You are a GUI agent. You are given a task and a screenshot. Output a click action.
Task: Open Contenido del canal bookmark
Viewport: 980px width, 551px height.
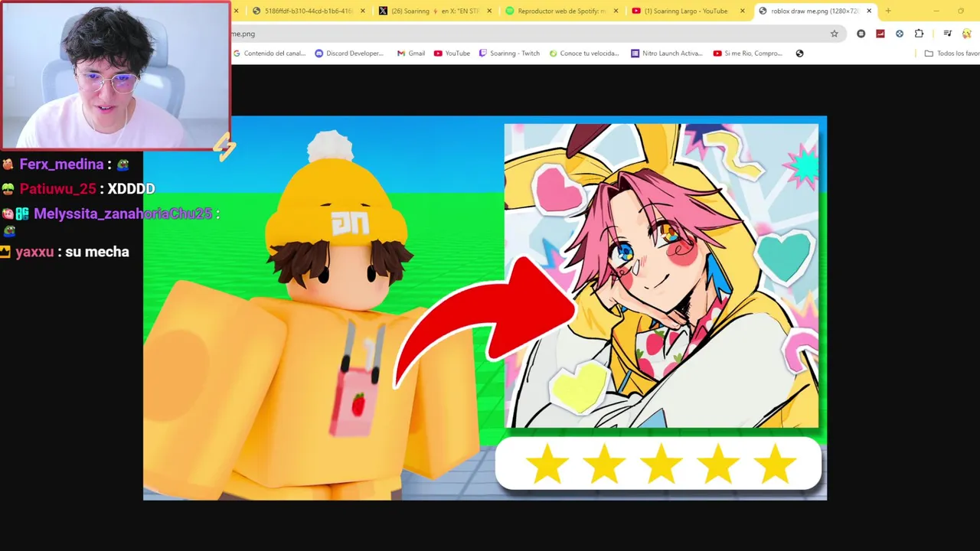[x=269, y=54]
